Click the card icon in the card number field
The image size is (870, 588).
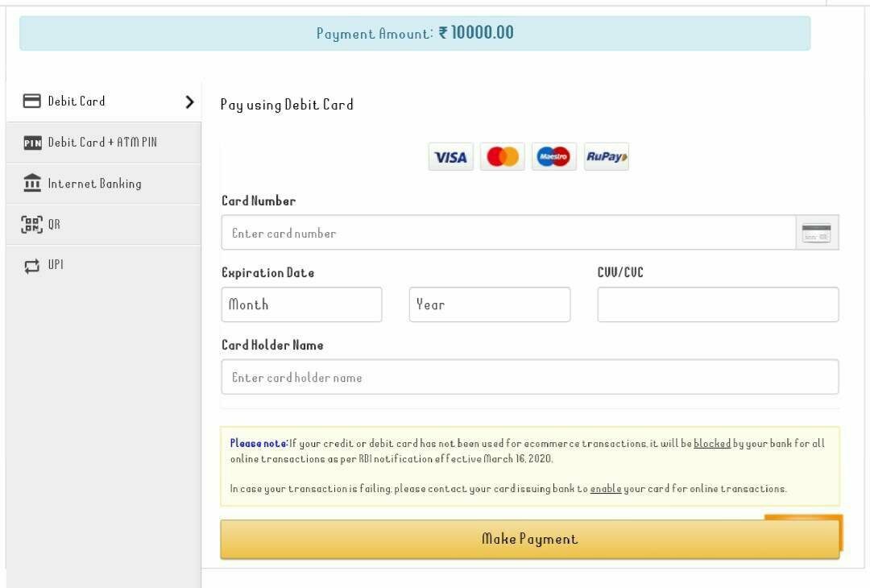tap(816, 233)
